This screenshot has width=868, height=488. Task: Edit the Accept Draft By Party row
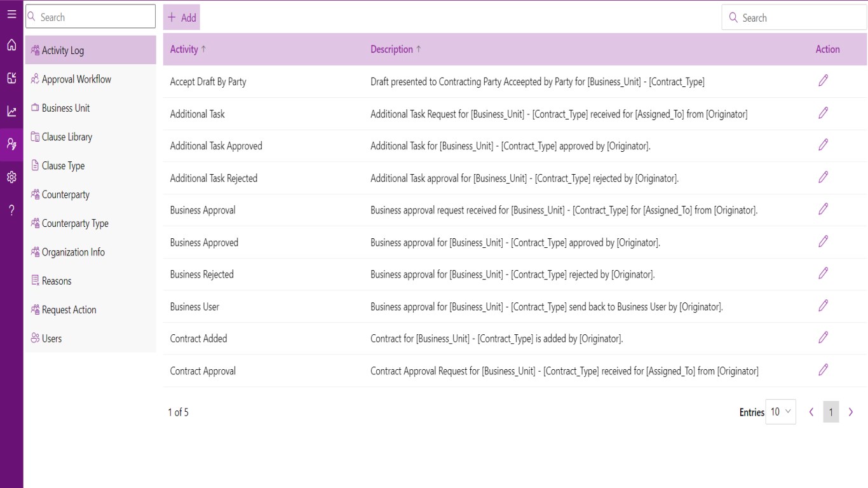click(x=823, y=81)
